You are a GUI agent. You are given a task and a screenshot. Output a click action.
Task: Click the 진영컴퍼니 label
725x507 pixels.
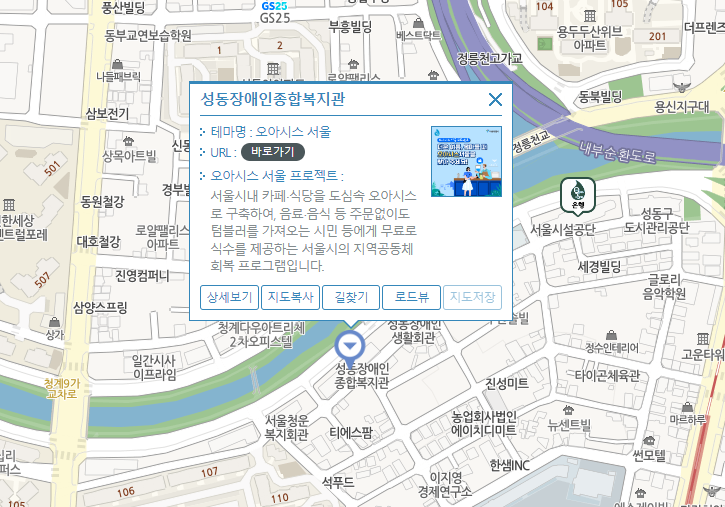(142, 276)
